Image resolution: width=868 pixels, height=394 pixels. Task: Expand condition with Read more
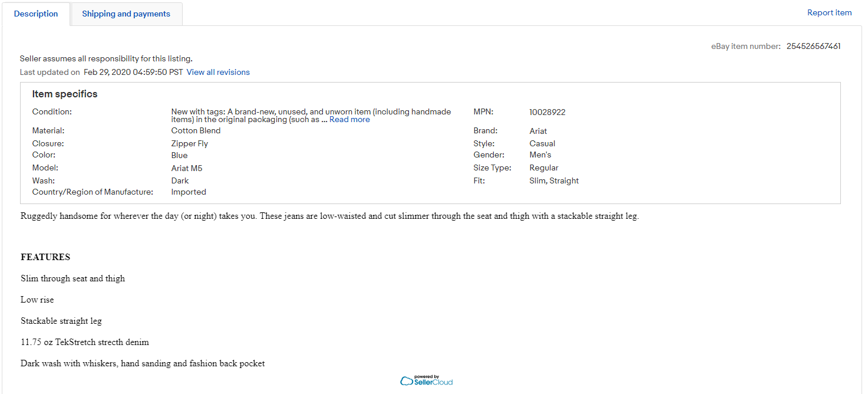coord(349,119)
